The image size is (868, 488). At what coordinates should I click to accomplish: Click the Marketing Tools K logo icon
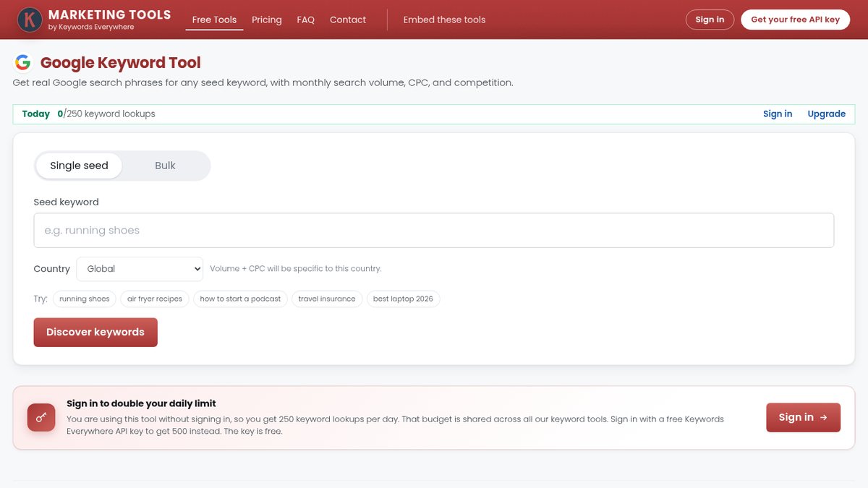(x=30, y=20)
